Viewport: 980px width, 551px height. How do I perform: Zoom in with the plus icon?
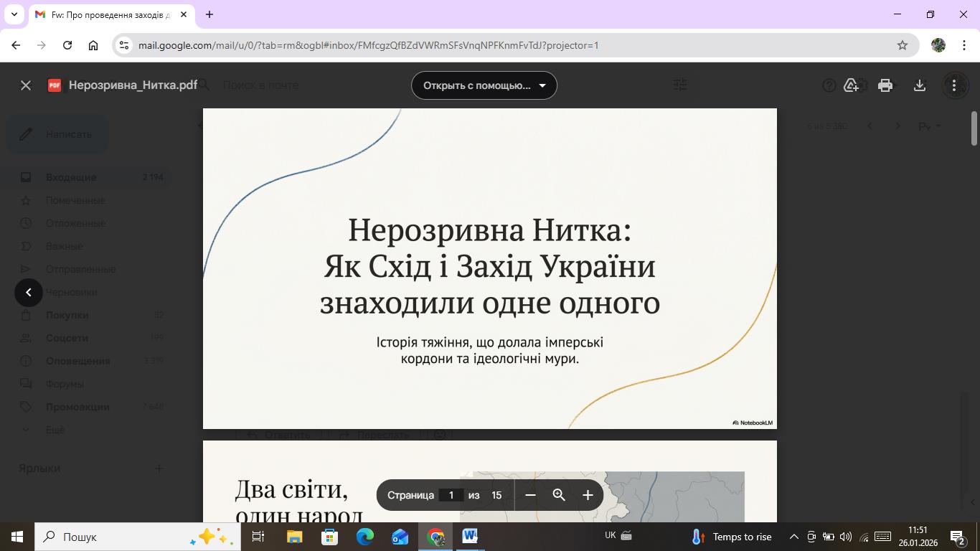[588, 495]
